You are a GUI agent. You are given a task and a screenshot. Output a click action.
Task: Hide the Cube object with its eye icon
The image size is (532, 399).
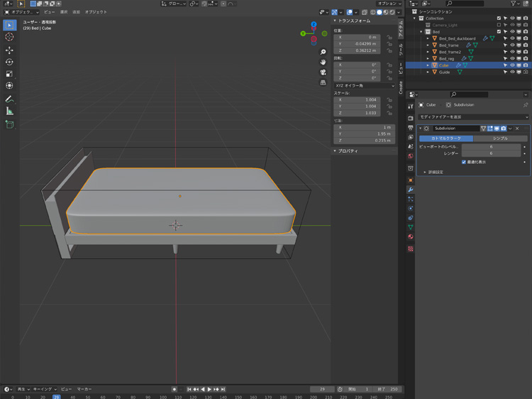pyautogui.click(x=512, y=65)
